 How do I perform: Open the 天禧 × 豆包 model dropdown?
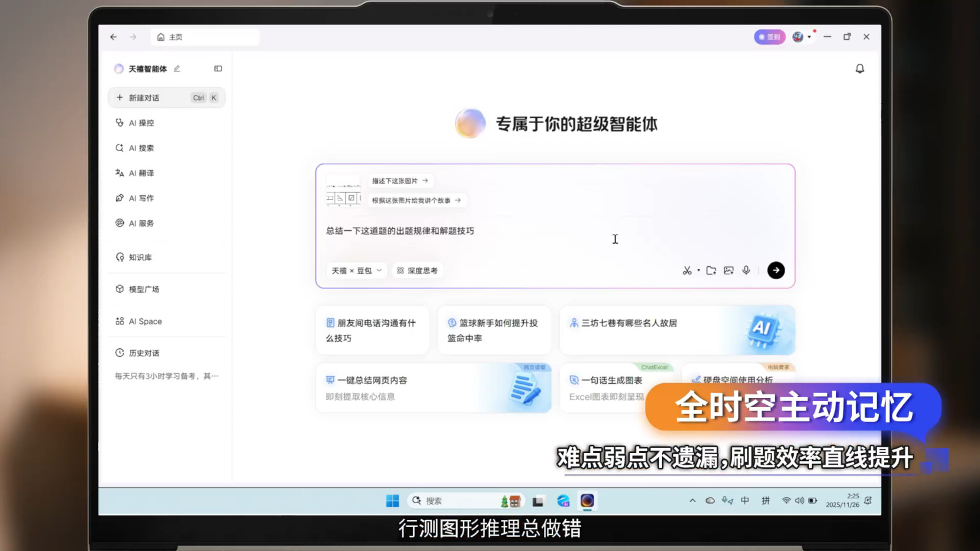click(356, 270)
